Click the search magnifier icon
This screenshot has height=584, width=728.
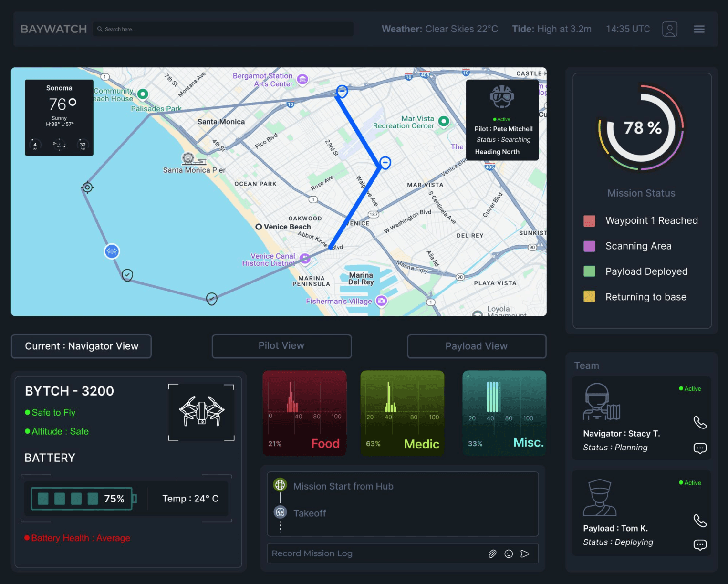pos(100,29)
